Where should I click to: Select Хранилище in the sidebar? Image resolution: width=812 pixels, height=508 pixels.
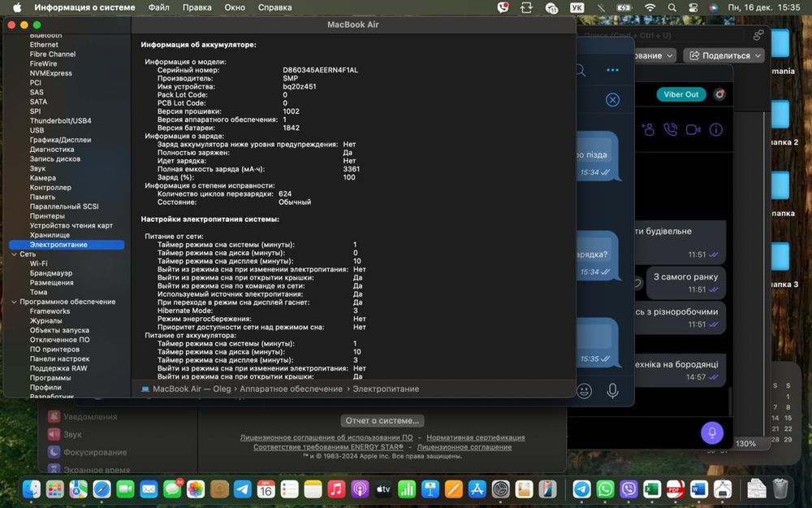coord(50,235)
